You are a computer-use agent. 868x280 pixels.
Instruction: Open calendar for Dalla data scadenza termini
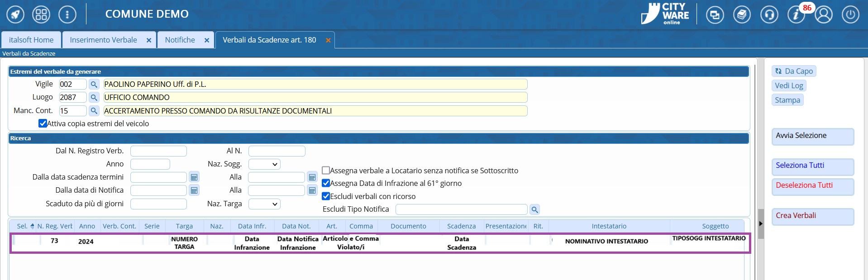(x=194, y=177)
